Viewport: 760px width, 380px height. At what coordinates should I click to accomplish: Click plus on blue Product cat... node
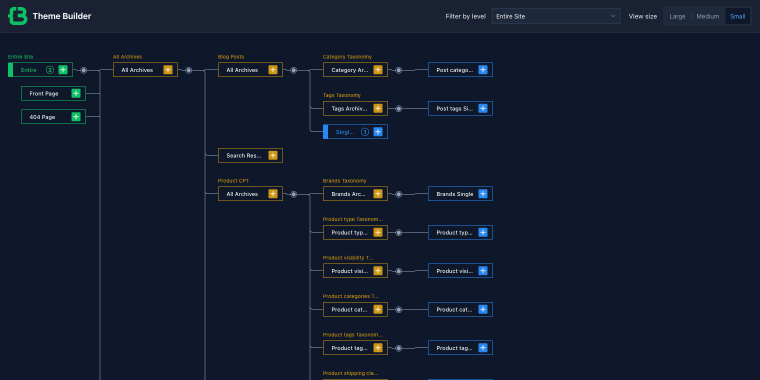pos(483,309)
